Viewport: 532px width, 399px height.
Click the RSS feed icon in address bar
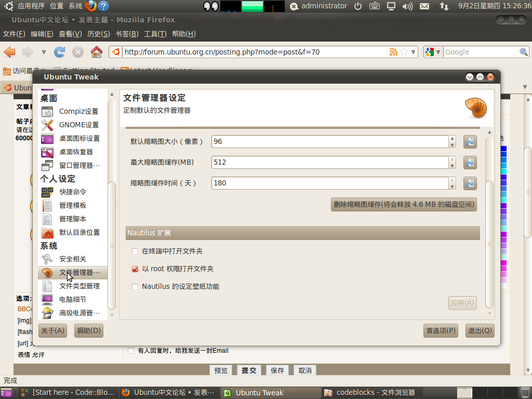click(393, 52)
